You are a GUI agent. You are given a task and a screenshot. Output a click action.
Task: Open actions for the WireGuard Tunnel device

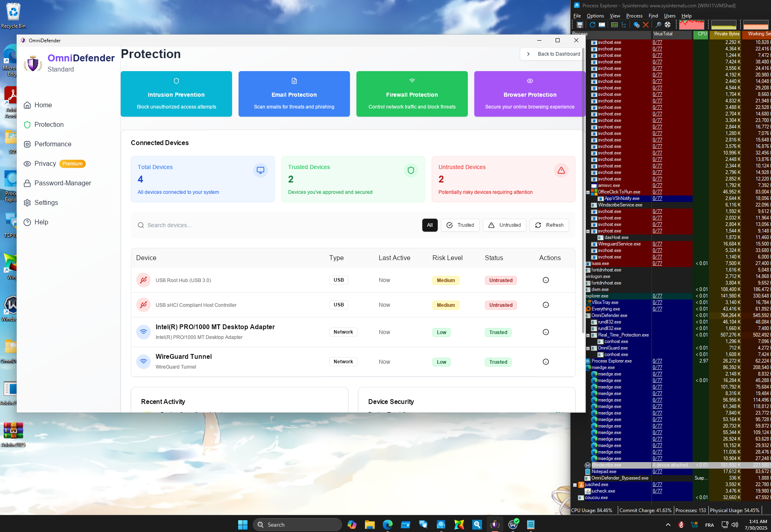[x=546, y=362]
